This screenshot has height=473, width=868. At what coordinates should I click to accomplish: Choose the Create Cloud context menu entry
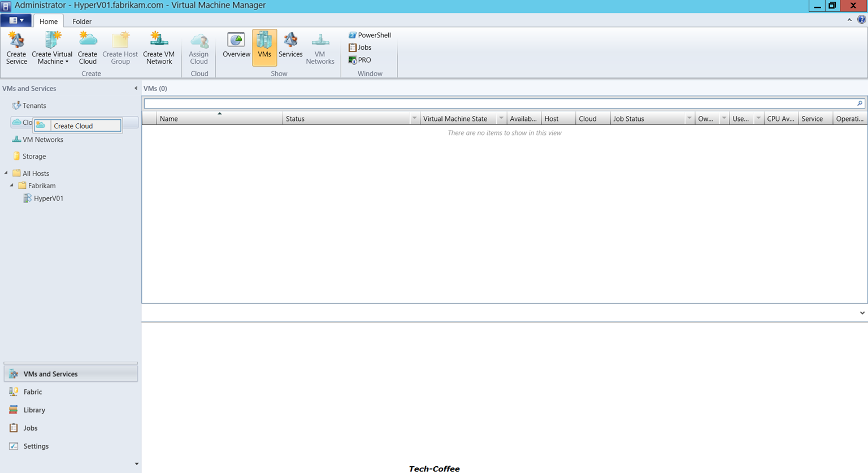point(78,126)
